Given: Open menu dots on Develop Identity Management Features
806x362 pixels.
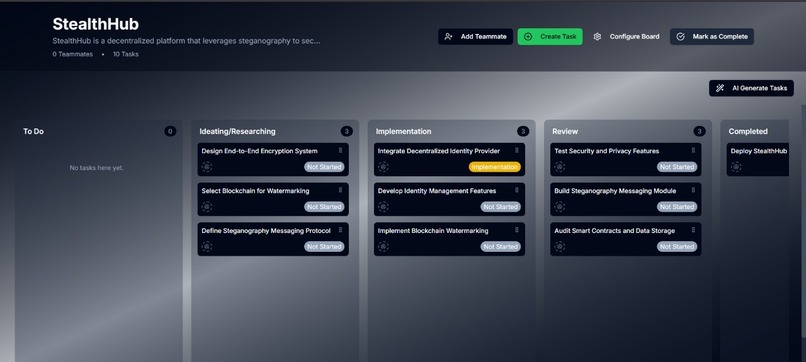Looking at the screenshot, I should click(x=517, y=190).
